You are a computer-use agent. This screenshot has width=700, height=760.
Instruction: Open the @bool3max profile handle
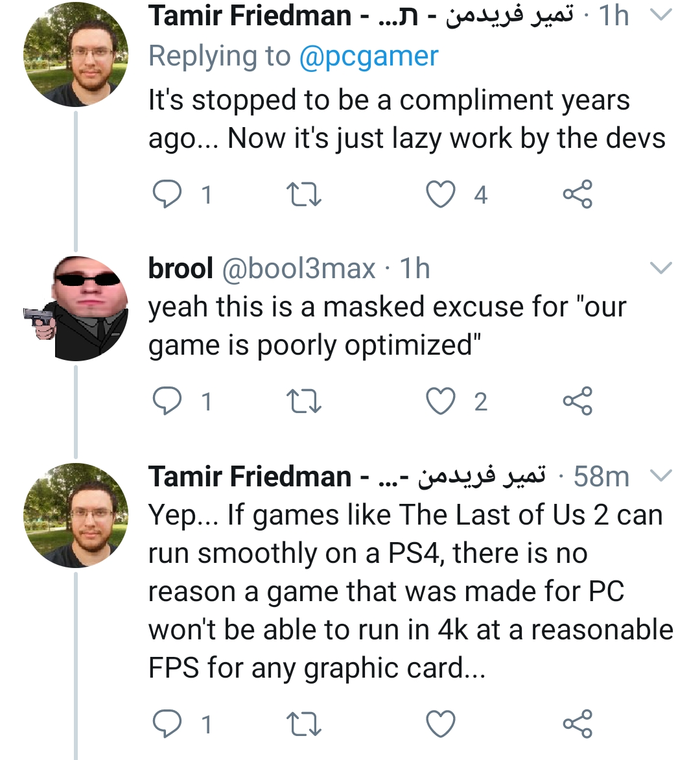coord(299,268)
